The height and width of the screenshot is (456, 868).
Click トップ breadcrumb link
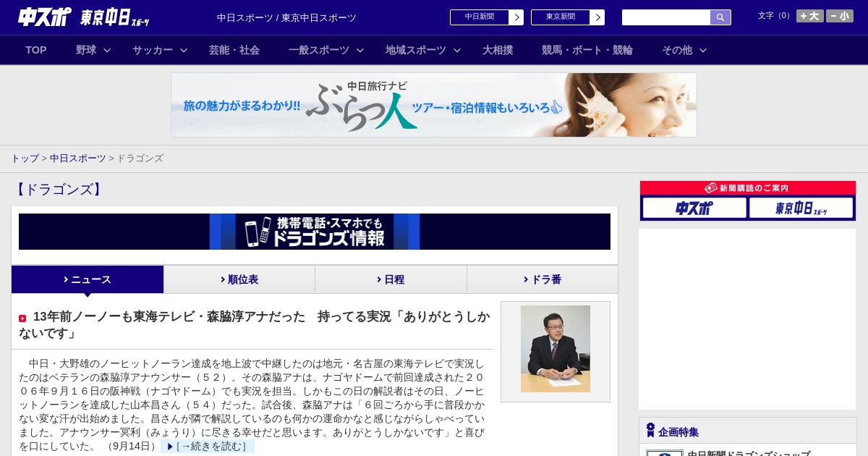pyautogui.click(x=25, y=158)
